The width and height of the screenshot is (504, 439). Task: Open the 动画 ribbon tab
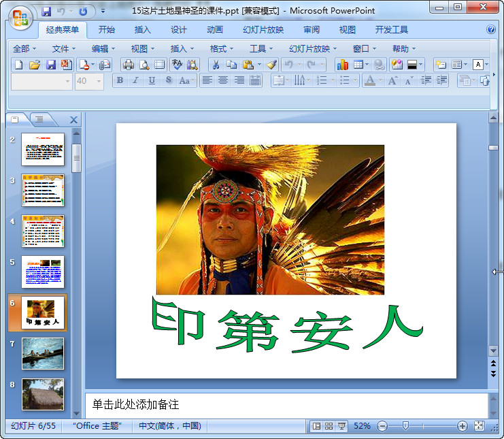point(214,30)
